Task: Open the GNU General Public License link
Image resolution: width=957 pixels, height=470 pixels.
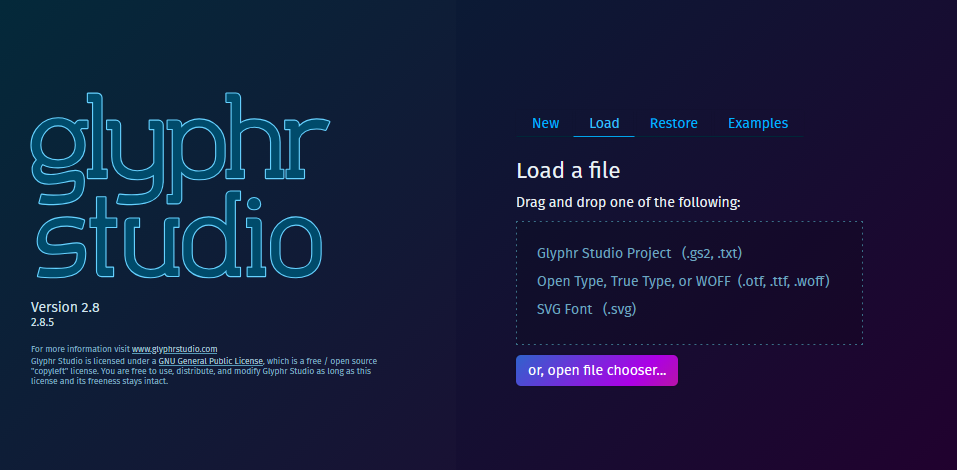Action: point(211,361)
